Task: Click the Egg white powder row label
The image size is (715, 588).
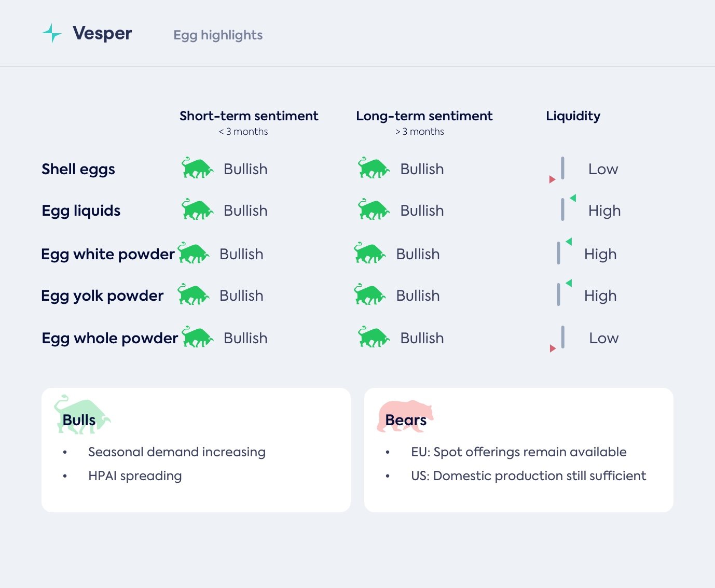Action: point(107,254)
